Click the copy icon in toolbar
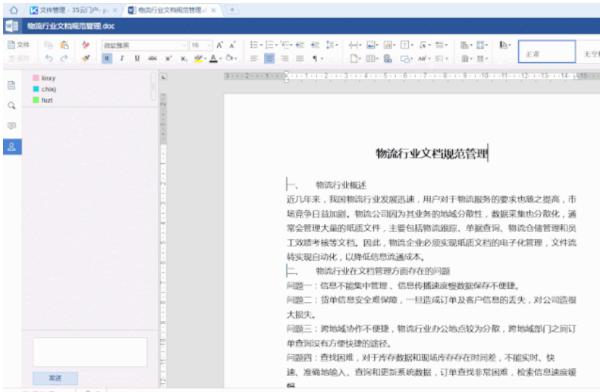Screen dimensions: 600x392 pos(48,45)
